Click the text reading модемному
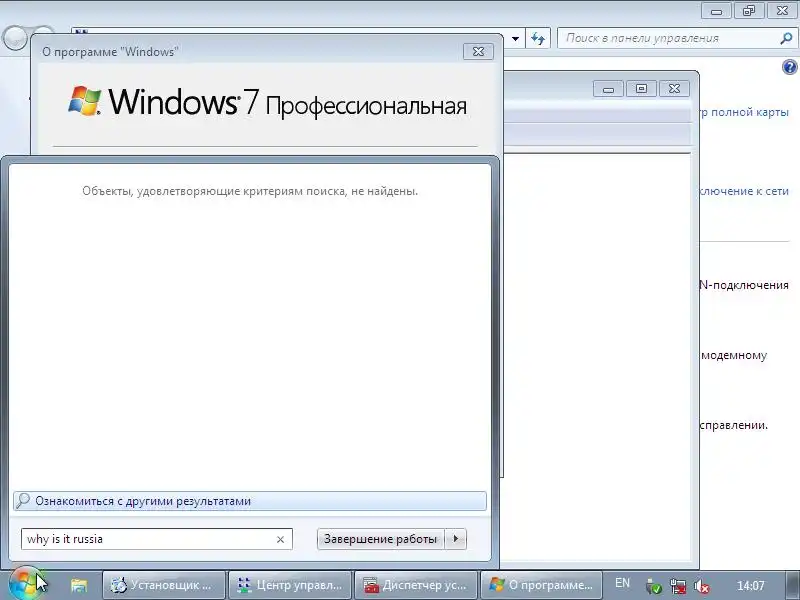The height and width of the screenshot is (600, 800). tap(734, 355)
